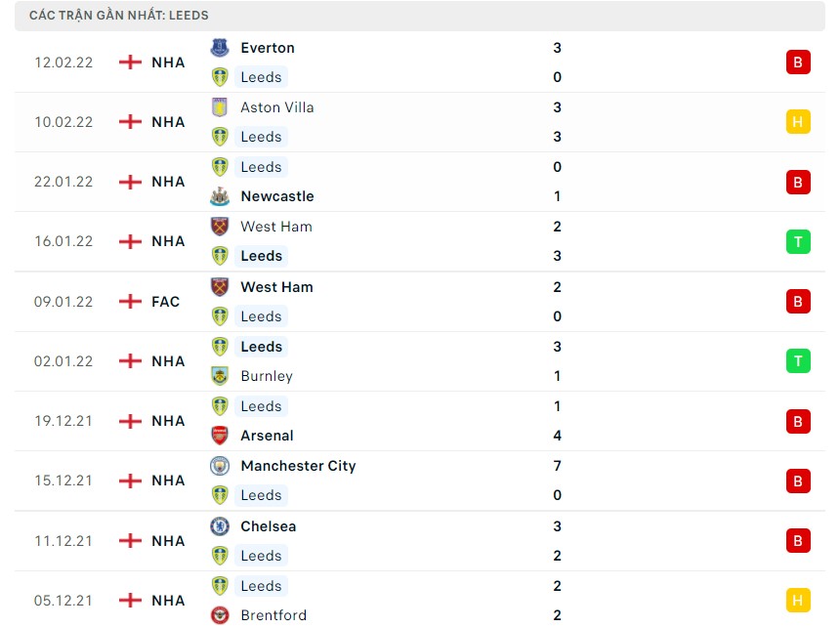
Task: Click the red B badge for Everton match
Action: click(x=798, y=63)
